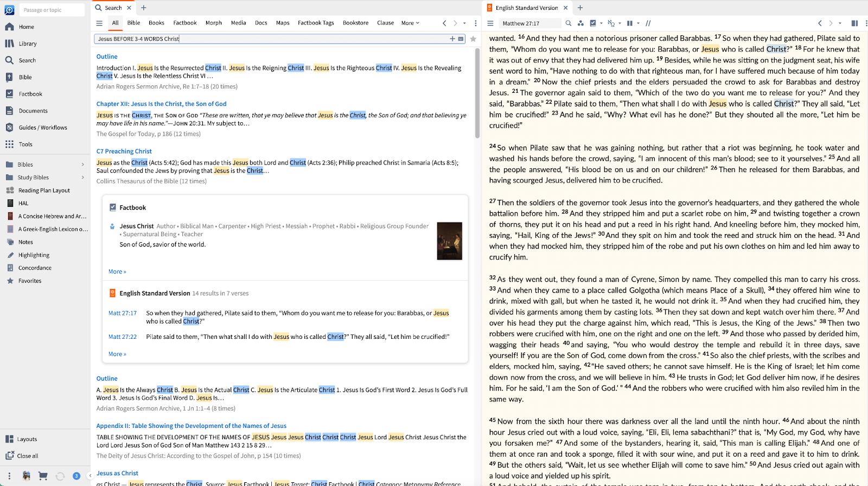
Task: Click the search results vertical scrollbar
Action: (x=477, y=93)
